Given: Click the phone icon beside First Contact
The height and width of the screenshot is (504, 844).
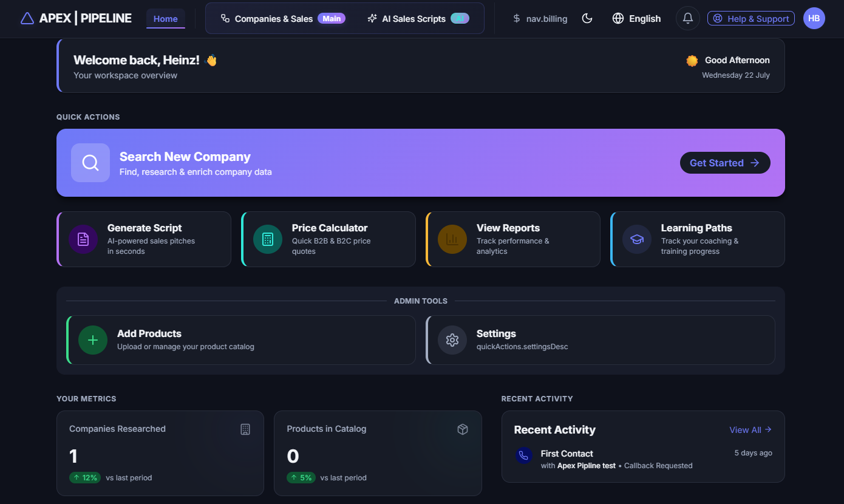Looking at the screenshot, I should coord(524,455).
